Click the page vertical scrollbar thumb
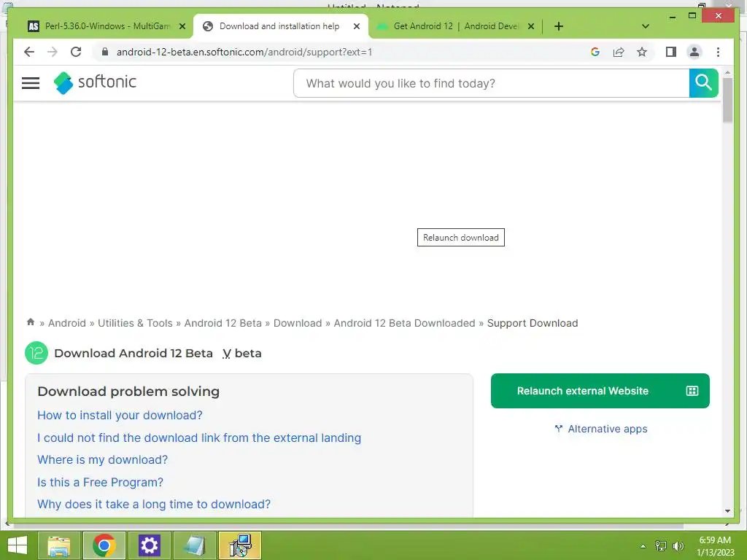747x560 pixels. tap(727, 100)
